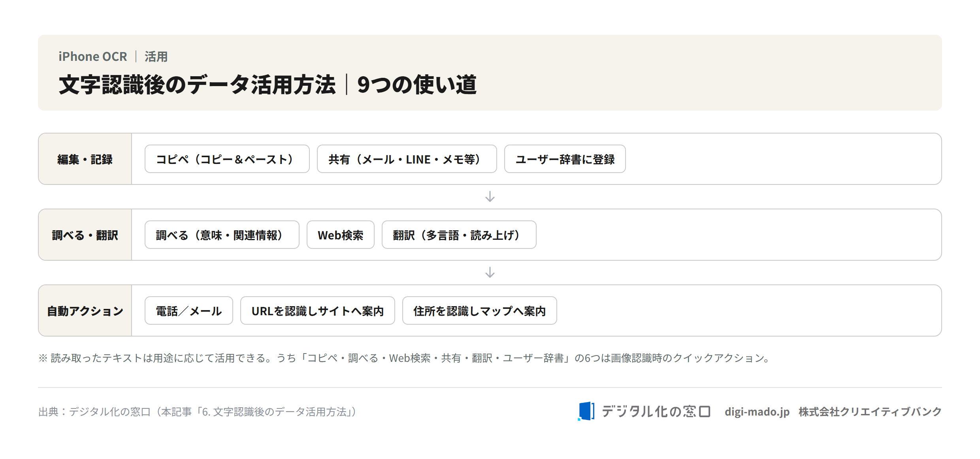Image resolution: width=980 pixels, height=459 pixels.
Task: Select the 共有（メール・LINE・メモ等）chip
Action: pos(407,159)
